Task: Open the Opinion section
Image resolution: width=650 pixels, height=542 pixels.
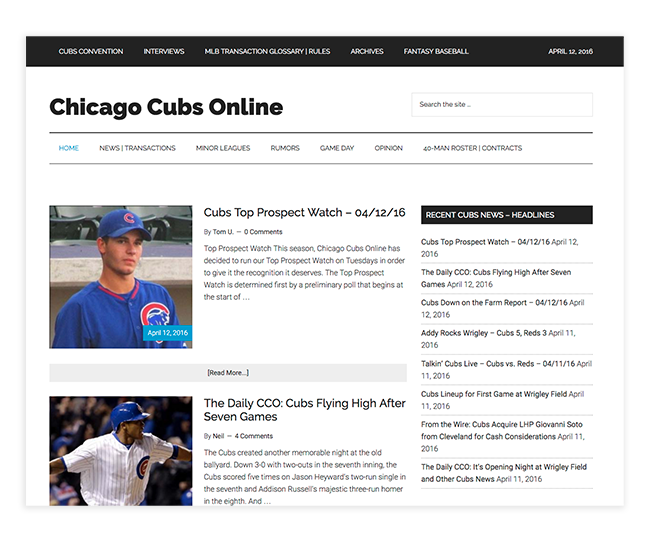Action: pos(388,148)
